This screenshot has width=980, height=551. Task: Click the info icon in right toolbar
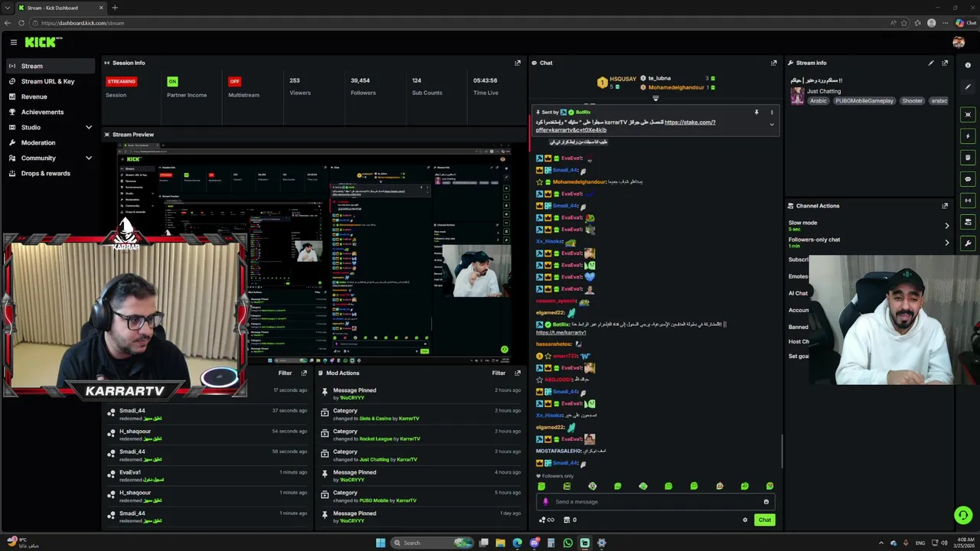coord(968,65)
